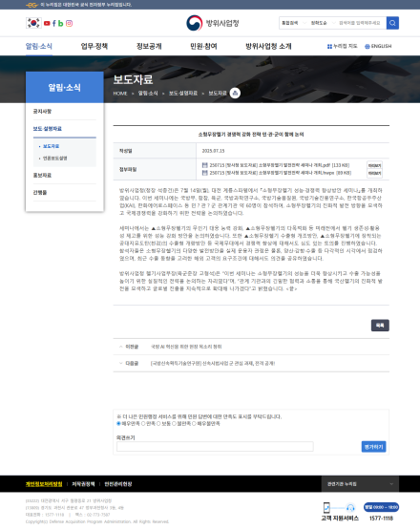Open the Facebook social icon
This screenshot has height=530, width=420.
[x=54, y=23]
